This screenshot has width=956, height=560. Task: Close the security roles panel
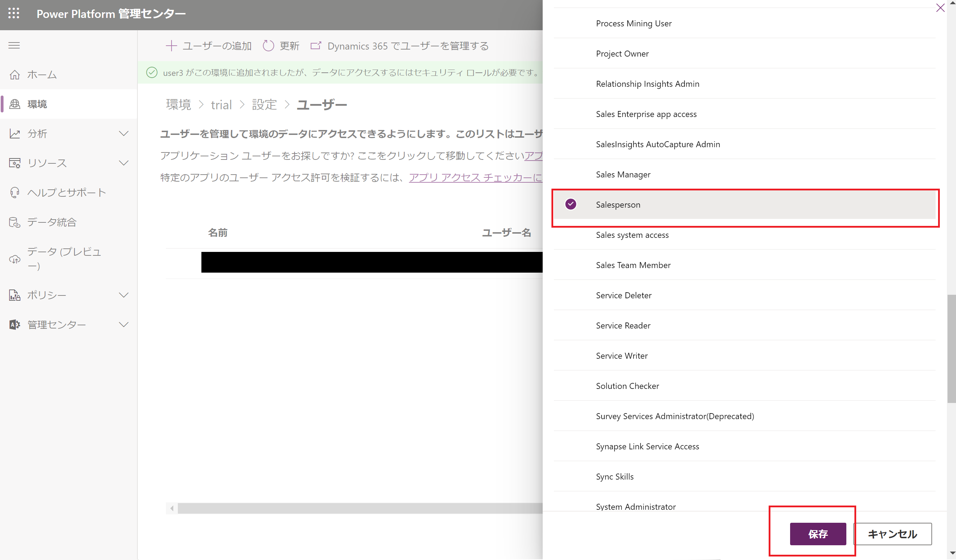940,8
